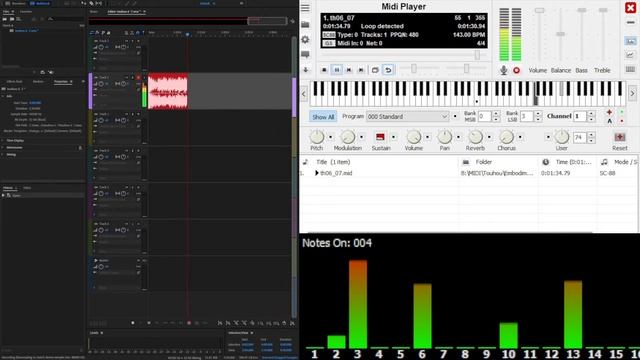Click the down arrow icon in Midi Player sidebar
This screenshot has width=640, height=360.
pyautogui.click(x=305, y=70)
